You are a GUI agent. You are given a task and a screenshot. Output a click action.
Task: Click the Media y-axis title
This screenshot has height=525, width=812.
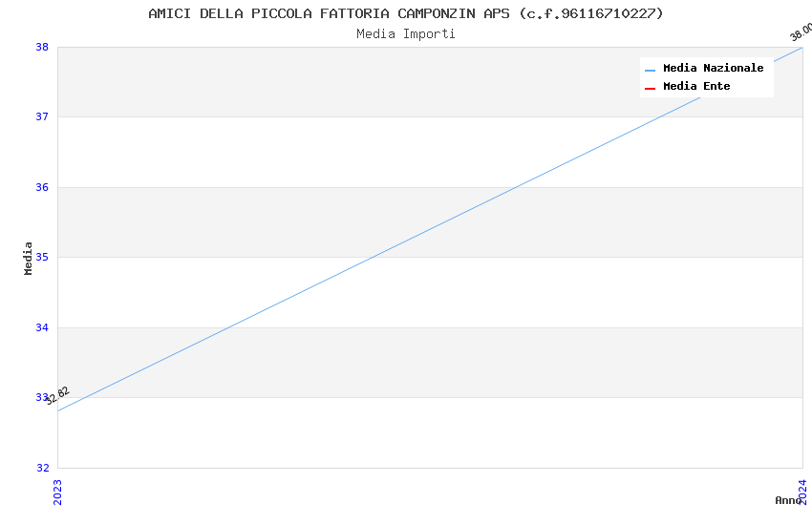pyautogui.click(x=29, y=258)
